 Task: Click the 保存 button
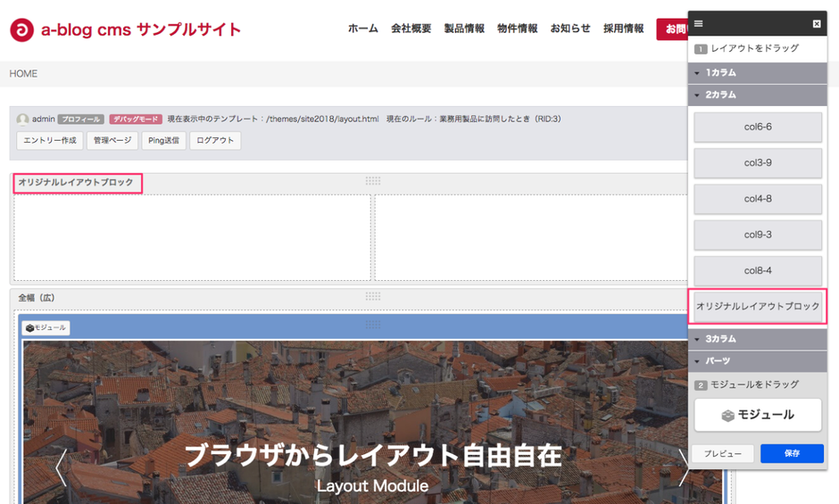point(792,453)
